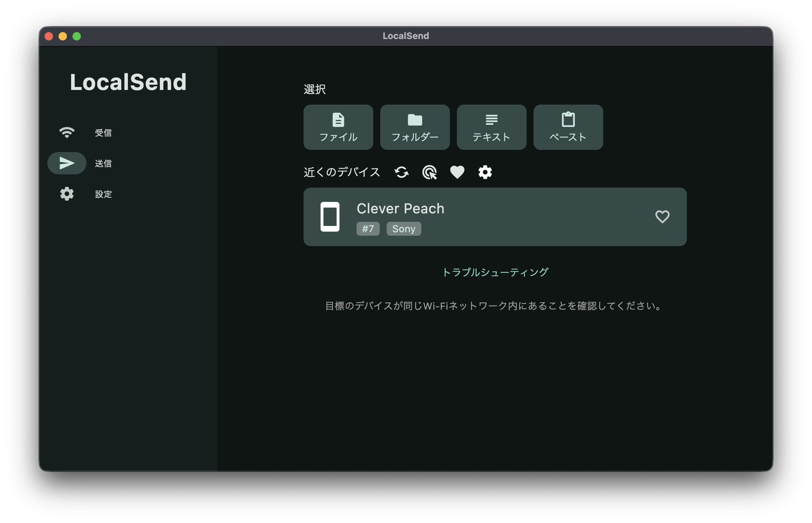
Task: Choose the フォルダー button
Action: pyautogui.click(x=415, y=127)
